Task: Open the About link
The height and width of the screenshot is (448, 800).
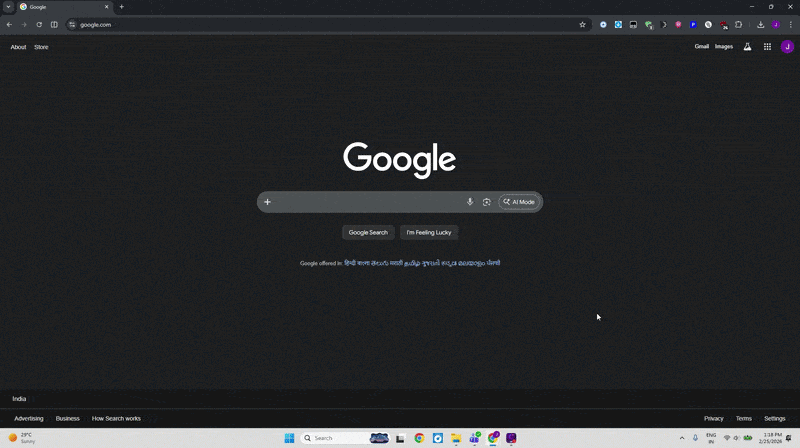Action: pos(18,47)
